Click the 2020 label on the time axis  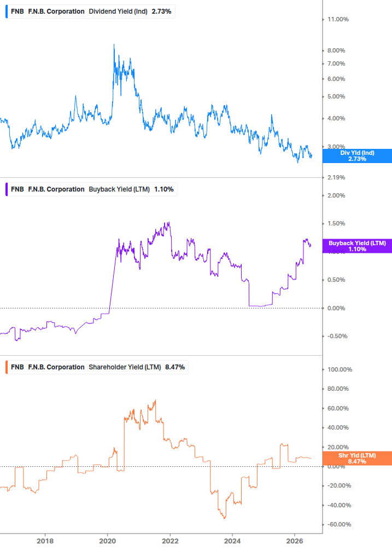point(108,541)
